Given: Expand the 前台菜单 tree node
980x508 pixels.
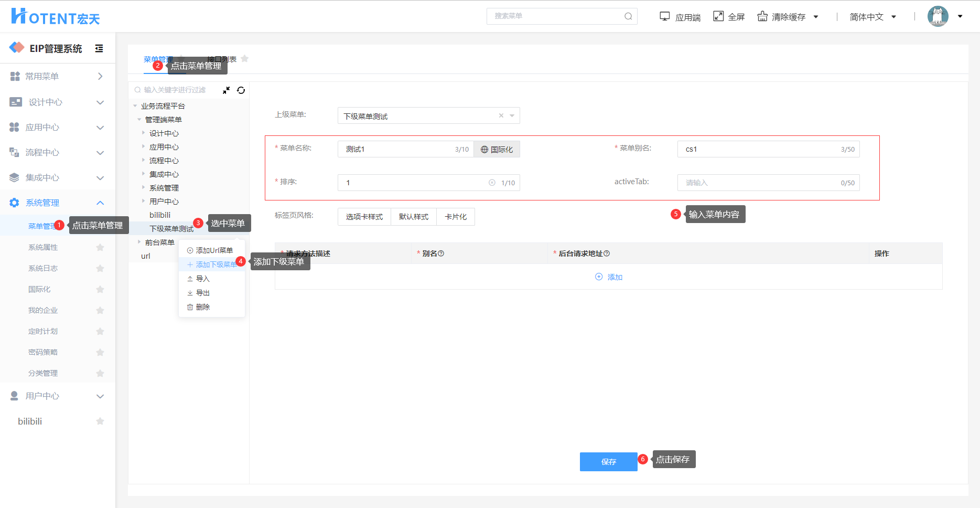Looking at the screenshot, I should [139, 242].
